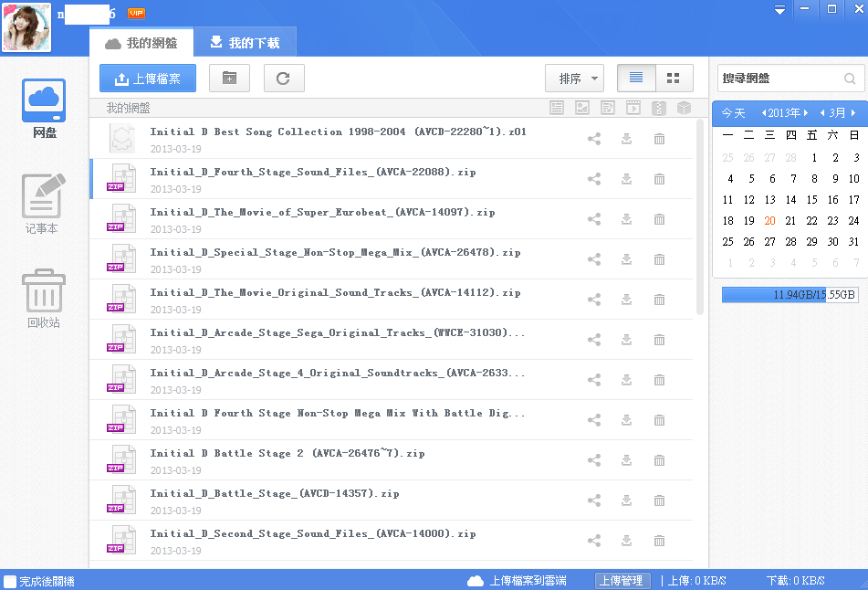Image resolution: width=868 pixels, height=590 pixels.
Task: Select Initial_D_Second_Stage_Sound_Files zip name
Action: pos(313,534)
